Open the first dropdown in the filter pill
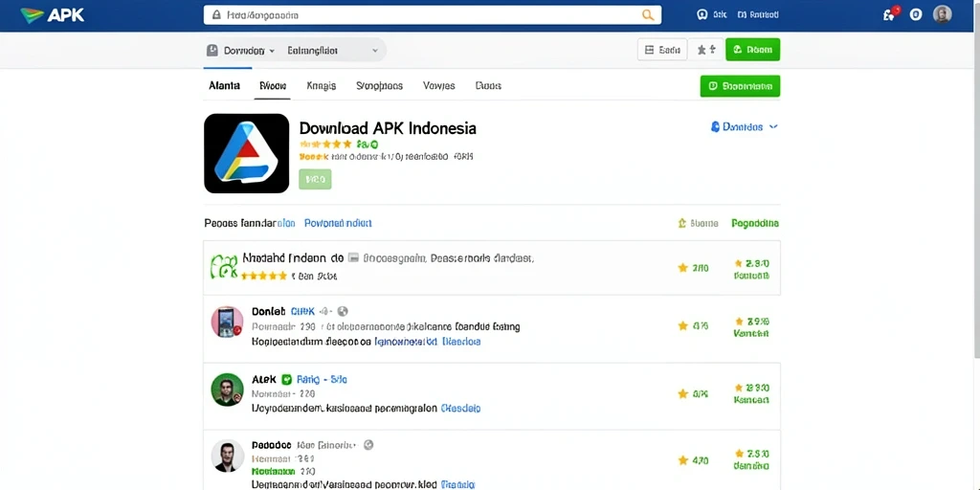980x490 pixels. (240, 51)
